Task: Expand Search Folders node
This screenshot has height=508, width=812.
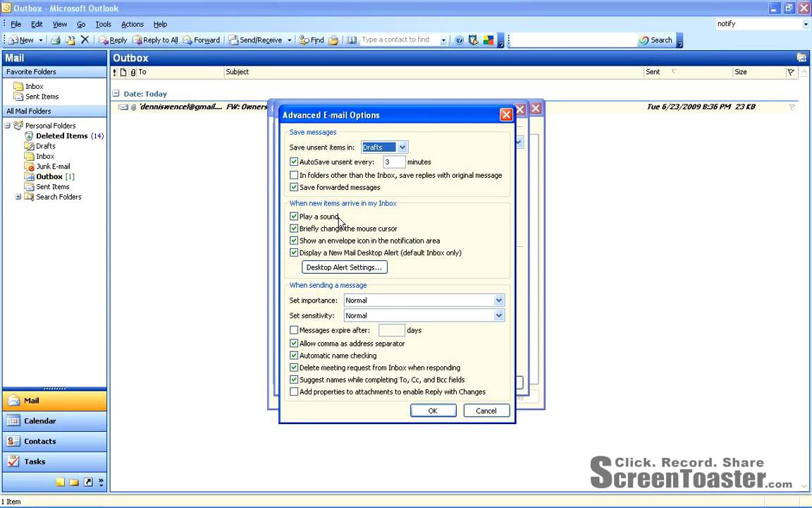Action: tap(18, 197)
